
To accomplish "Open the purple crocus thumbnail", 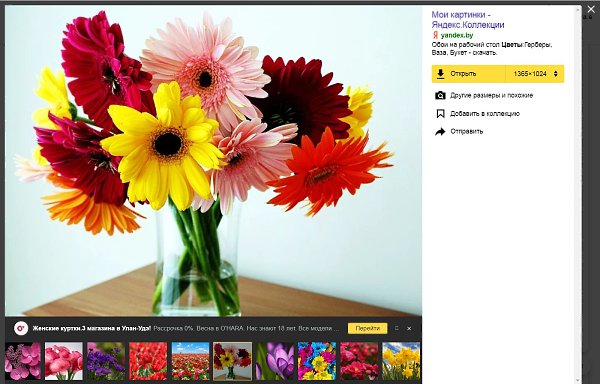I will pyautogui.click(x=275, y=361).
